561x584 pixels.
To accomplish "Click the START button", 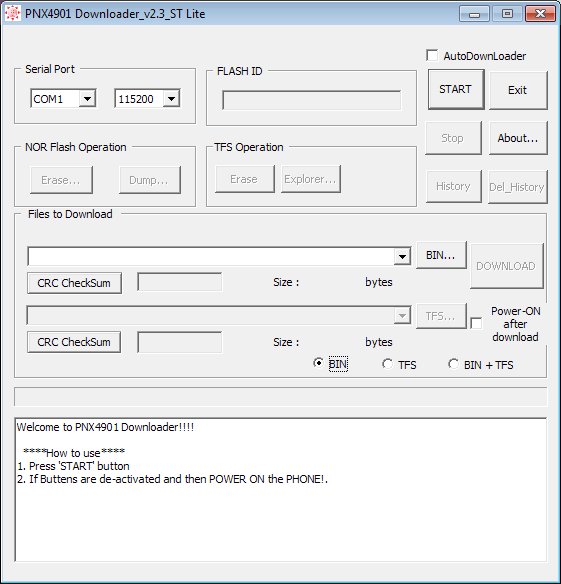I will tap(456, 89).
